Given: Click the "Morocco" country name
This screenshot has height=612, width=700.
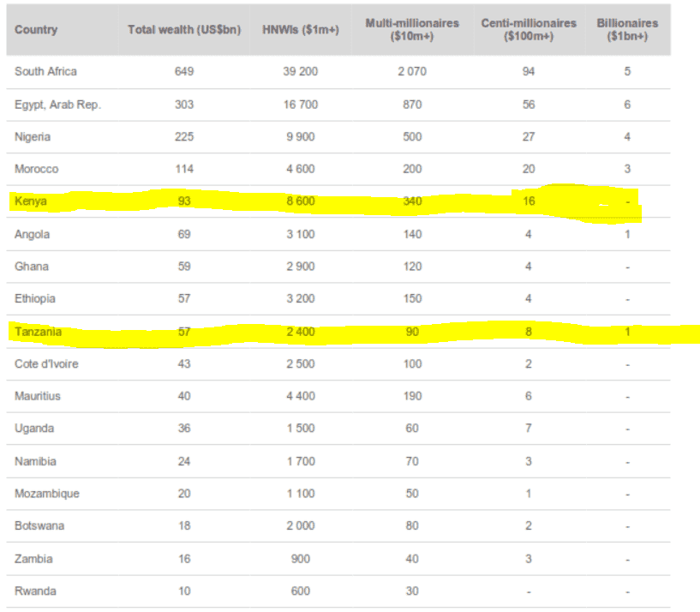Looking at the screenshot, I should point(37,169).
